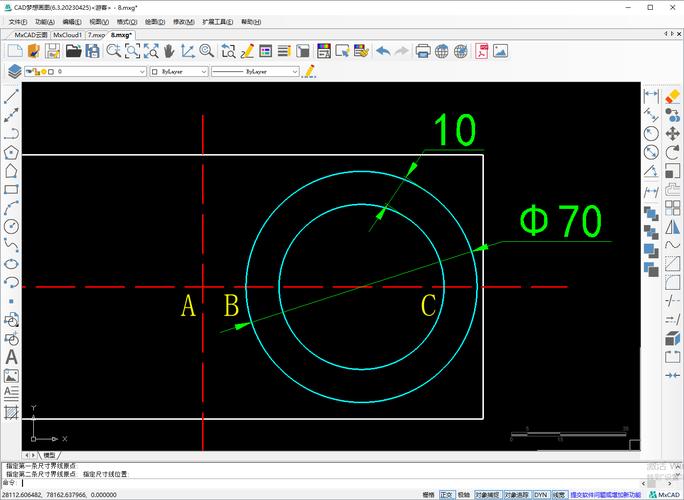Screen dimensions: 684x500
Task: Click the yellow letter B label
Action: tap(231, 305)
